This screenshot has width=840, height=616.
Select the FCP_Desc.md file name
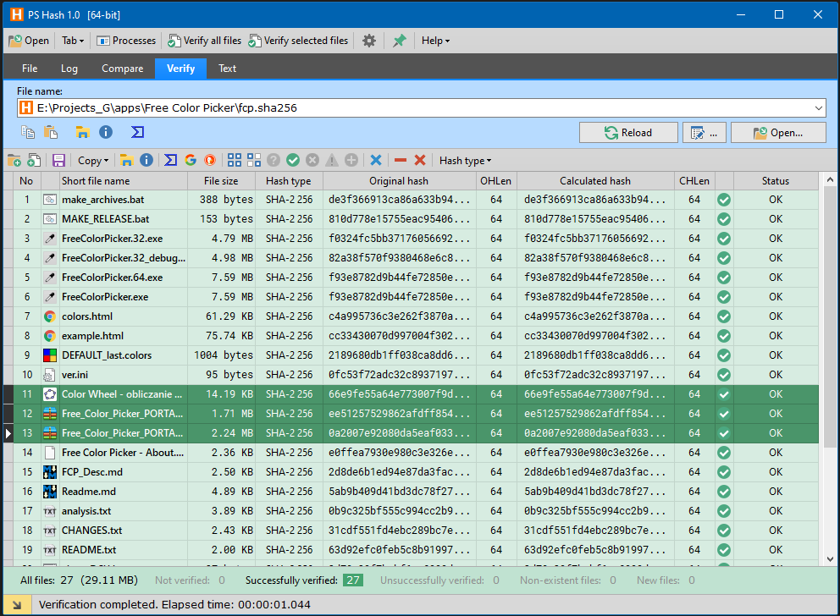pos(92,472)
